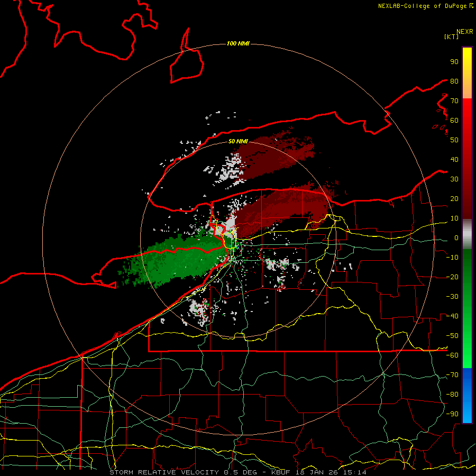Click the -70 value on velocity scale
Image resolution: width=476 pixels, height=476 pixels.
click(452, 375)
